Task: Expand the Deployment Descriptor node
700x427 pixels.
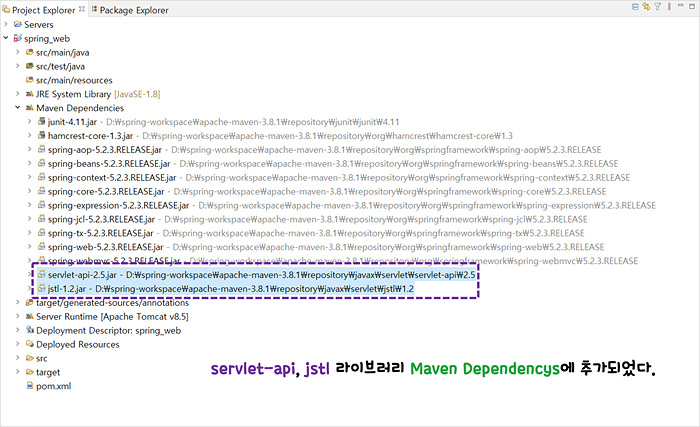Action: click(17, 330)
